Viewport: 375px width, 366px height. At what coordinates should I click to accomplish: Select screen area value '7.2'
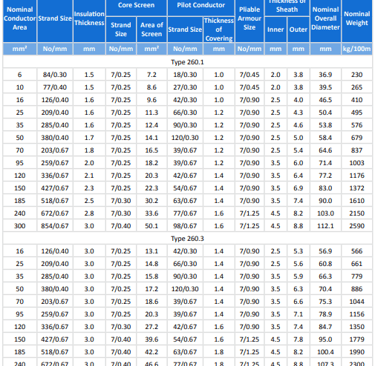(151, 75)
